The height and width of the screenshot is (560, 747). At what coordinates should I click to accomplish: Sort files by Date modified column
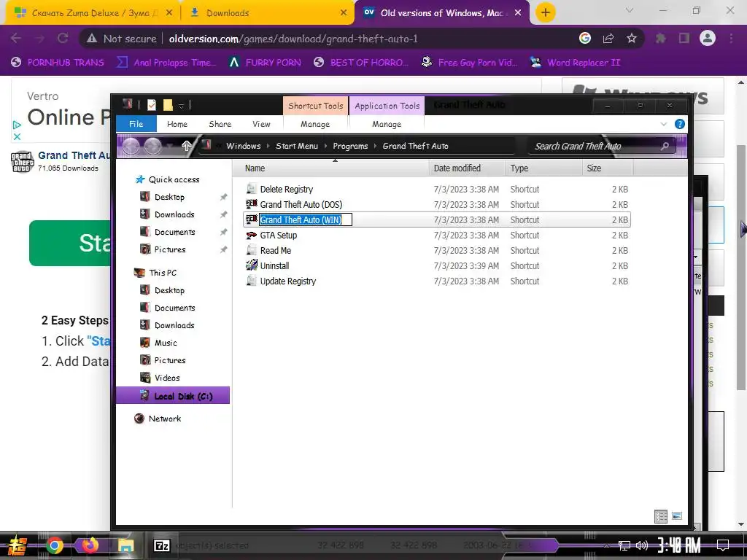467,168
